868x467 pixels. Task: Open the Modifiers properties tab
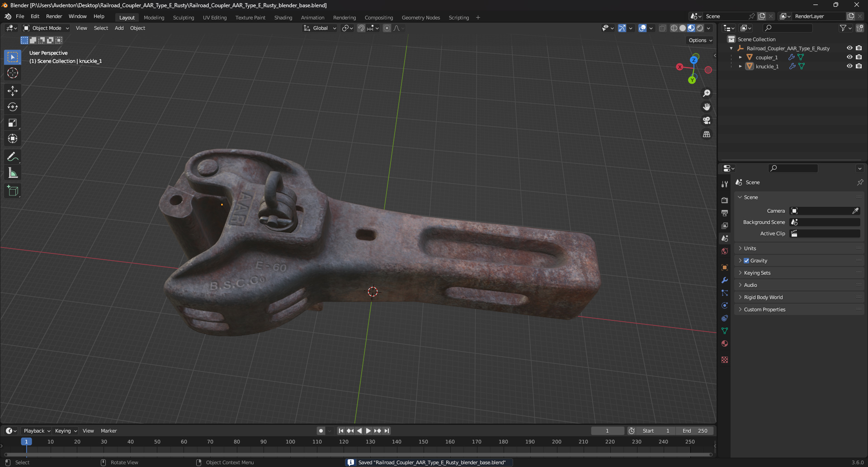725,280
